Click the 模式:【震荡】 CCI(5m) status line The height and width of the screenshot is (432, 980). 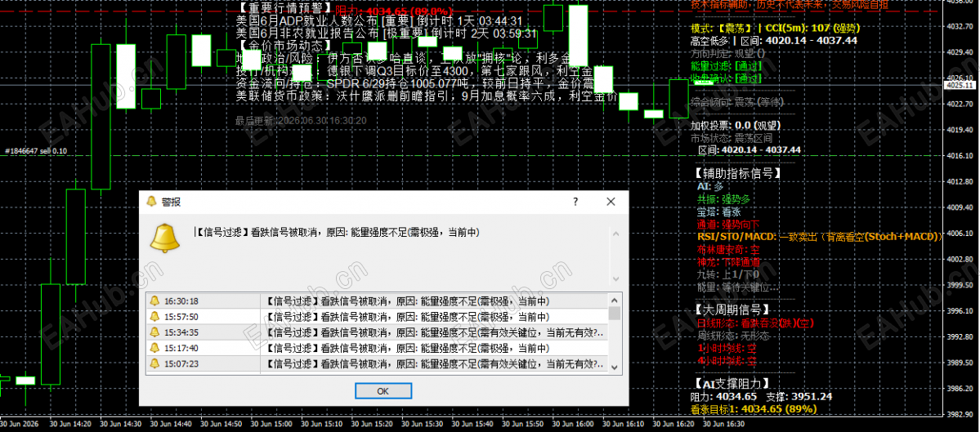point(775,28)
